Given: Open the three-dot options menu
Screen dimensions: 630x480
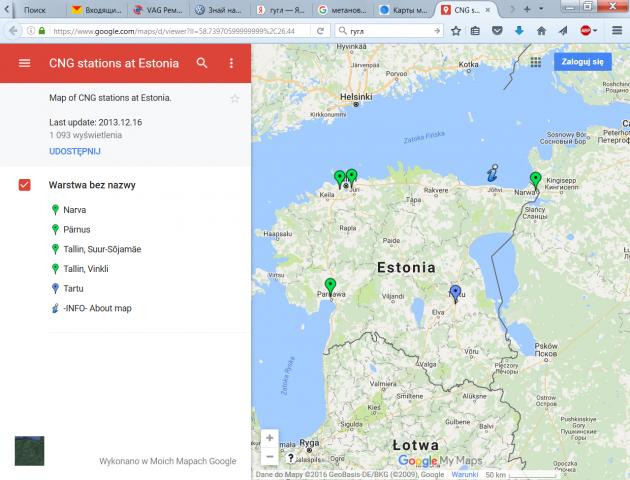Looking at the screenshot, I should click(231, 63).
